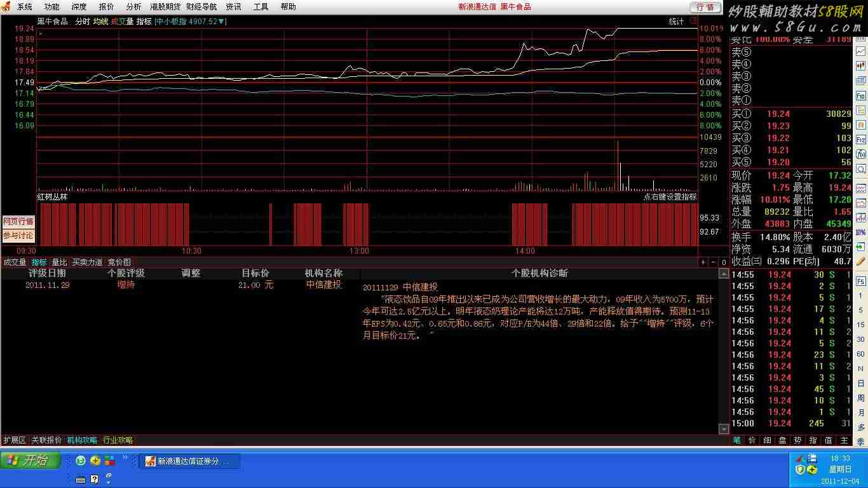Image resolution: width=868 pixels, height=488 pixels.
Task: Click scroll-down arrow of diagnosis panel scrollbar
Action: (x=723, y=429)
